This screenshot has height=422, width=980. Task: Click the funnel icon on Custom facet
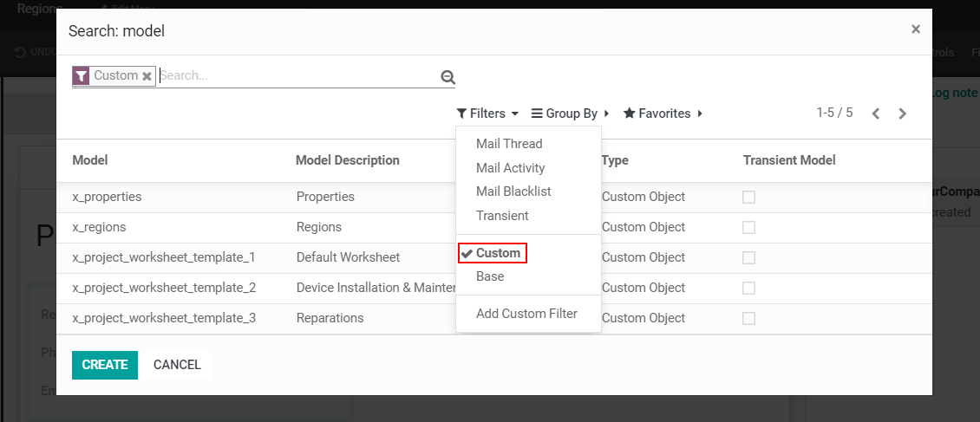coord(81,76)
